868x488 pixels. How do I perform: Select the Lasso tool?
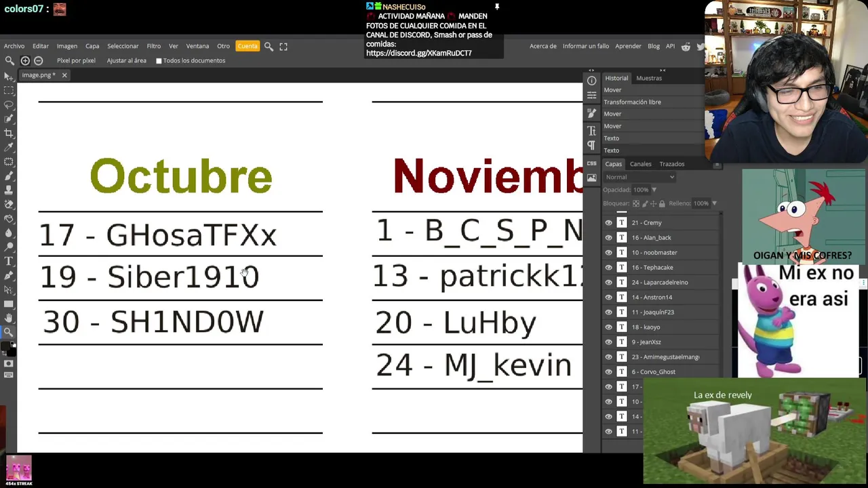[9, 105]
